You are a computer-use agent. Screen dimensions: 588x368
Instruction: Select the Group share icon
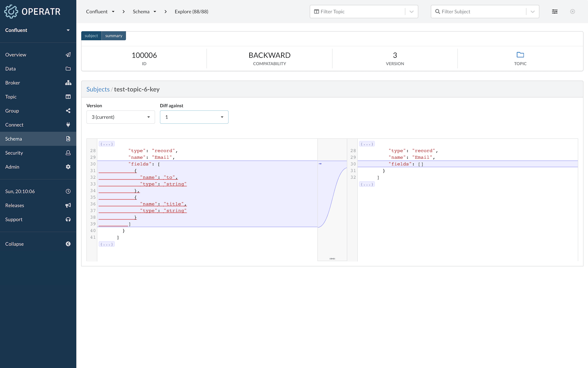[x=68, y=111]
